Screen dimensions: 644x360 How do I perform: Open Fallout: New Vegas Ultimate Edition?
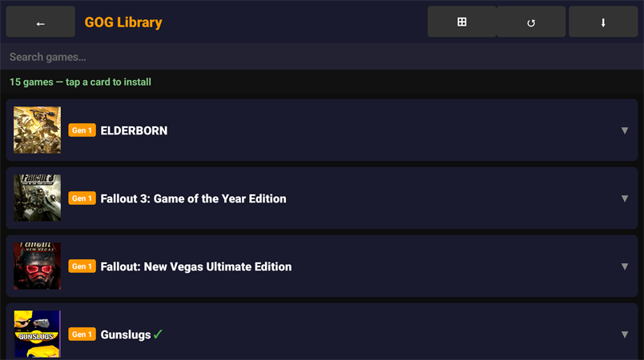pos(195,266)
